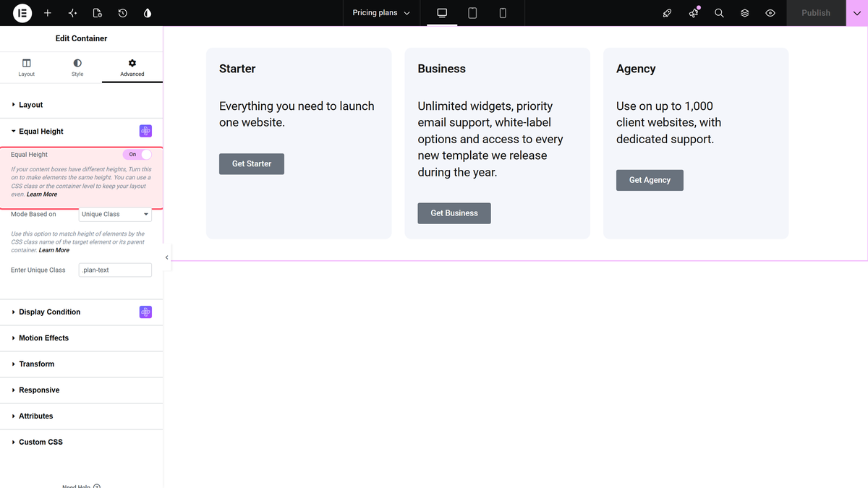
Task: Click the plus icon to add an element
Action: pos(48,13)
